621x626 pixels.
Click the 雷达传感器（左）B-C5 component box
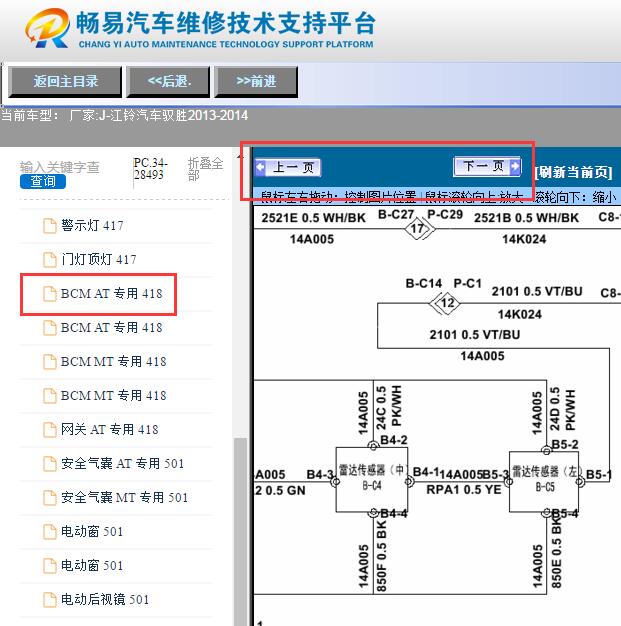544,481
